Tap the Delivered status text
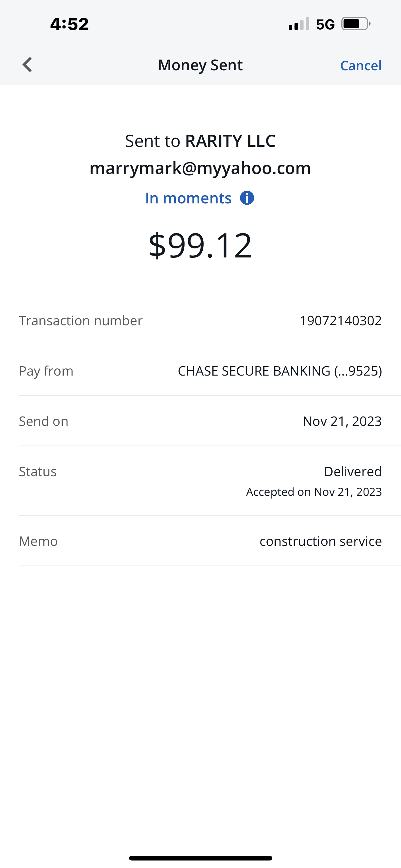 pos(353,471)
